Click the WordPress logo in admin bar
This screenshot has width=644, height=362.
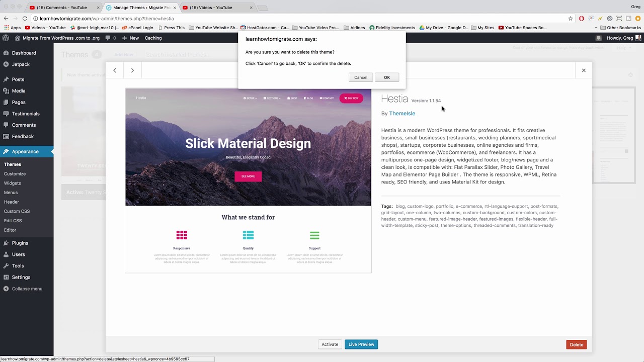[x=6, y=38]
